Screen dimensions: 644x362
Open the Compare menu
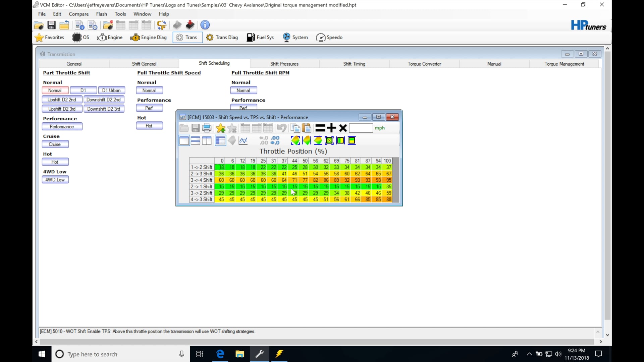click(78, 14)
